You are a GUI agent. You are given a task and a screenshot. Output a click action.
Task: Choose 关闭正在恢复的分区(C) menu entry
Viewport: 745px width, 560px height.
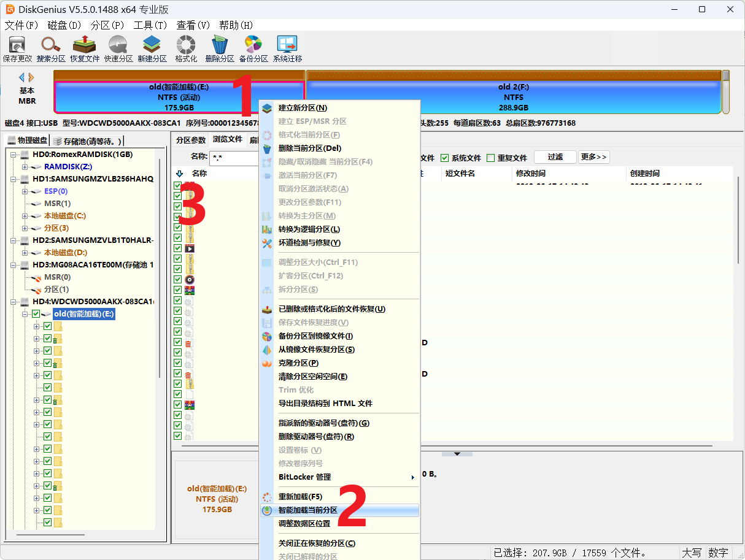tap(340, 543)
